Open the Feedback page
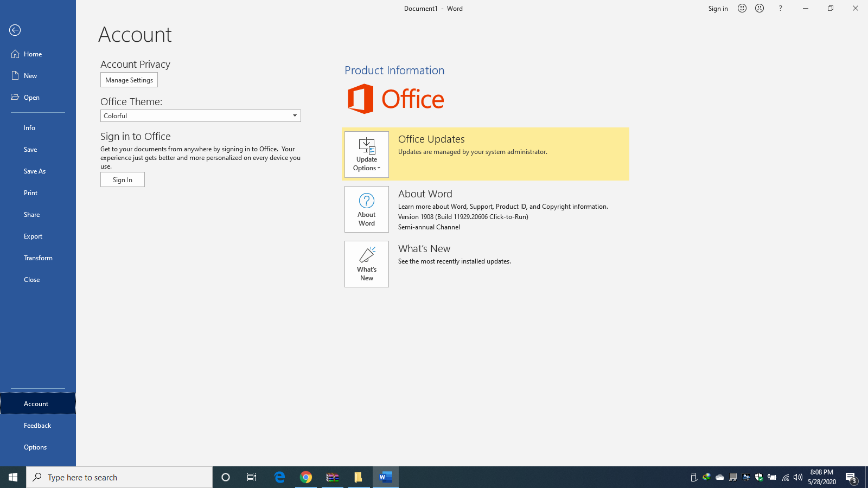This screenshot has width=868, height=488. pos(38,426)
